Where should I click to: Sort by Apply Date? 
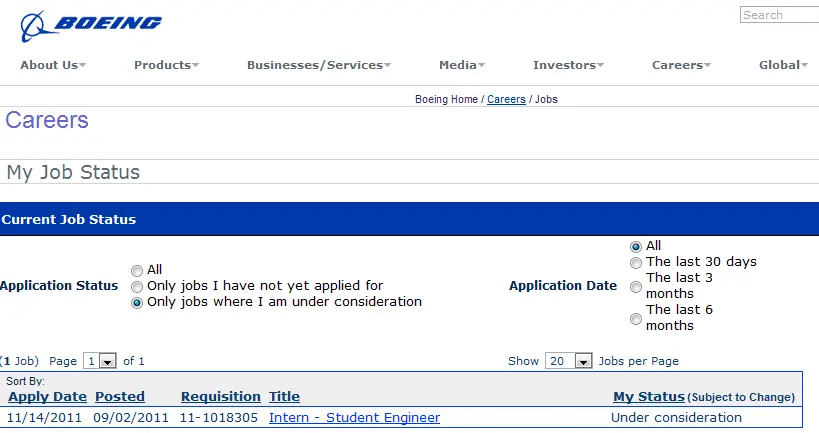click(48, 397)
